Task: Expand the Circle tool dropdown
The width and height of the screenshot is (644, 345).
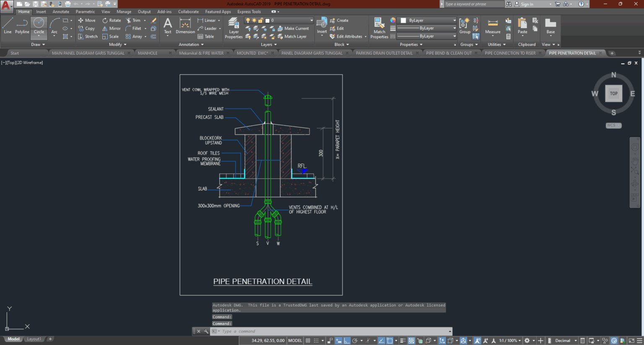Action: click(39, 36)
